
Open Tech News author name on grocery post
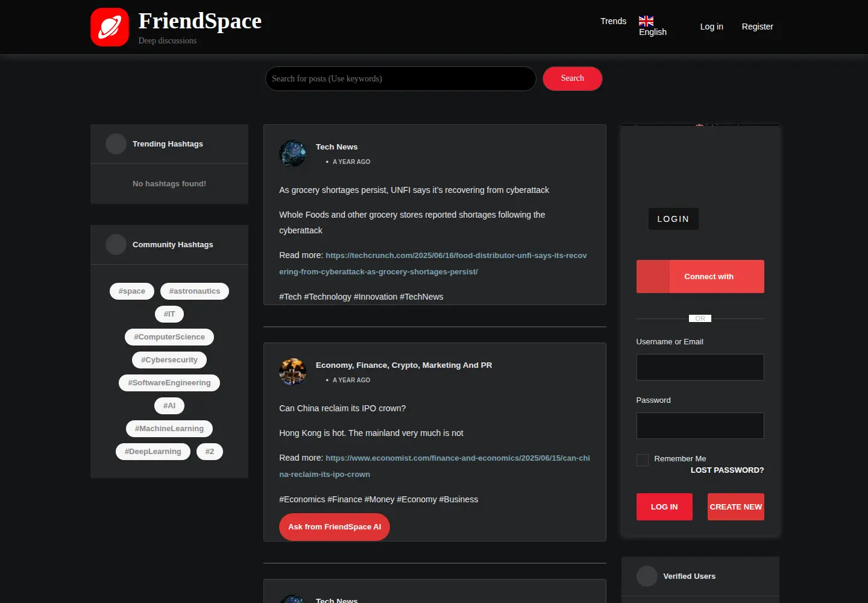pyautogui.click(x=336, y=147)
